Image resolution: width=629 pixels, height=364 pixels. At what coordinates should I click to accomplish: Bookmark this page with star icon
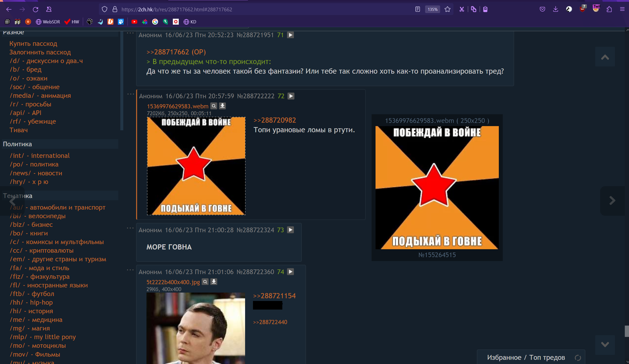pyautogui.click(x=448, y=9)
